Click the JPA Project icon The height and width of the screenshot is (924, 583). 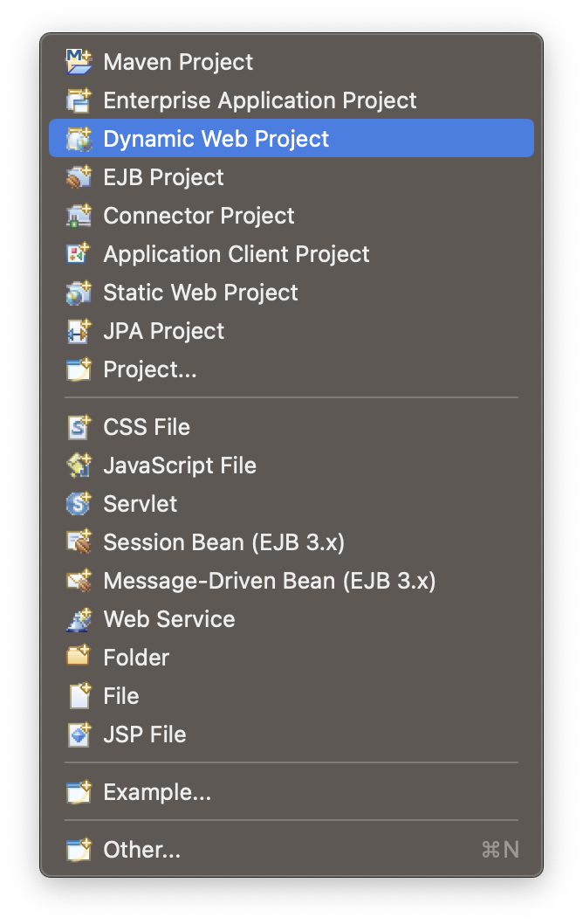[79, 331]
